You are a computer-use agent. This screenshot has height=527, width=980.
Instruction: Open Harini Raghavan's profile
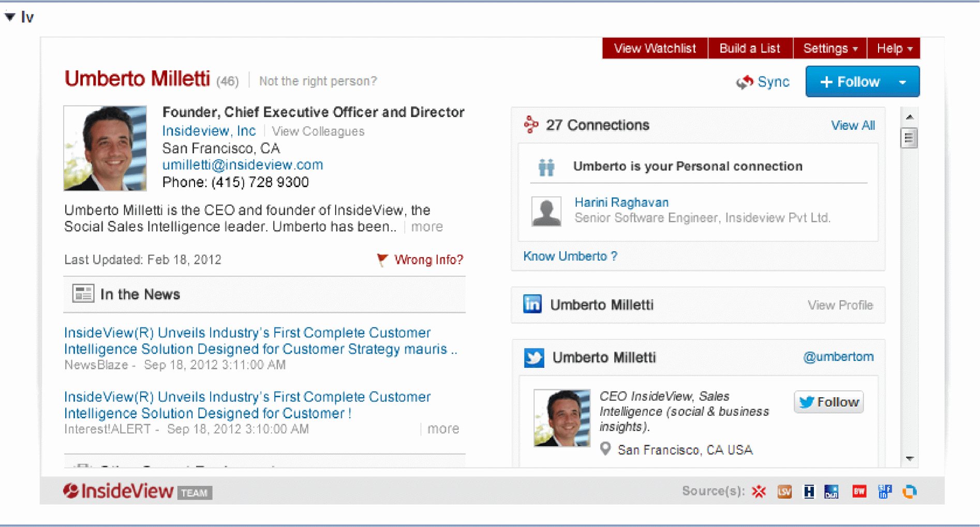coord(621,202)
